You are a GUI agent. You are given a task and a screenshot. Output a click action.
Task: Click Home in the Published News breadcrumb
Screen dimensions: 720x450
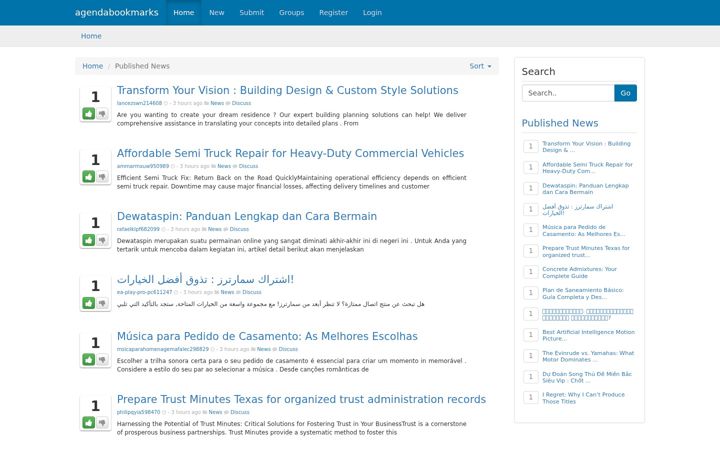click(x=93, y=66)
